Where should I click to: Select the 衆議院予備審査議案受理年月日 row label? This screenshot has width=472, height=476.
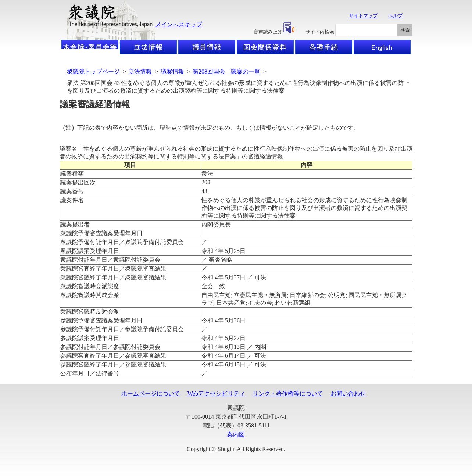pyautogui.click(x=130, y=233)
